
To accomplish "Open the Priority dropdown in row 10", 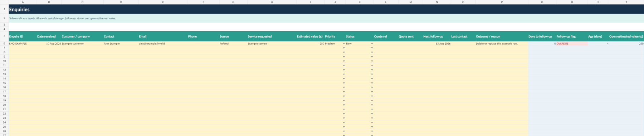I will [x=344, y=61].
